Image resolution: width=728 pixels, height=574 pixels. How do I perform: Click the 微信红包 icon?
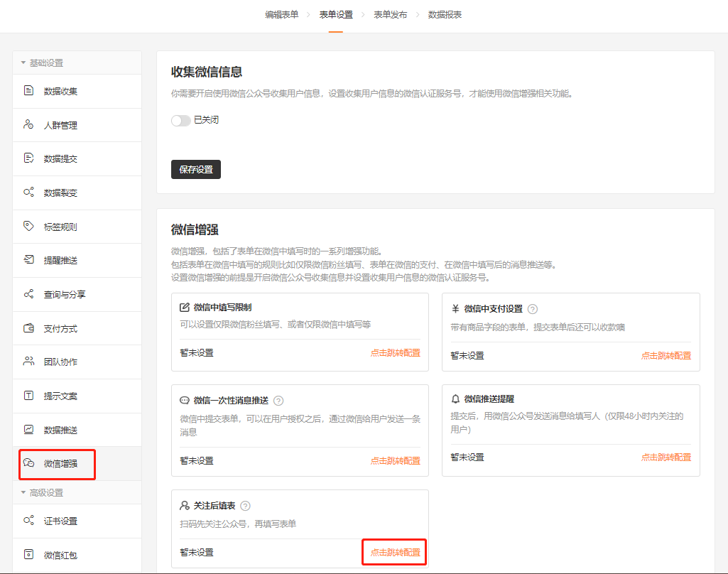coord(29,555)
